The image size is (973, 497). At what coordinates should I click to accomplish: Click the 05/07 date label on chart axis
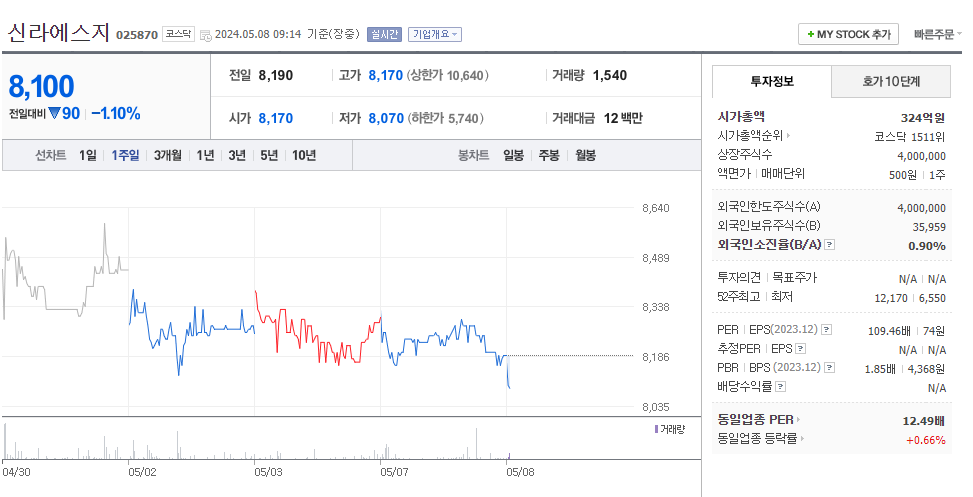395,472
